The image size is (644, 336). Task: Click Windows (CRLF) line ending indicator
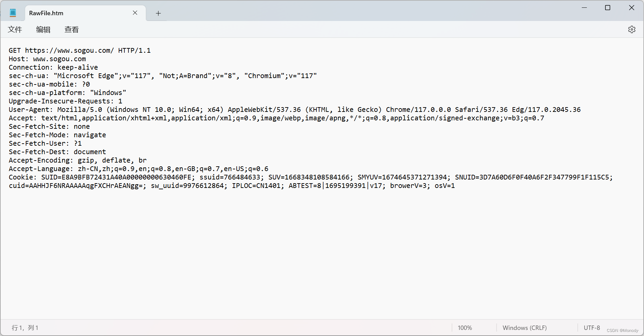pos(525,328)
